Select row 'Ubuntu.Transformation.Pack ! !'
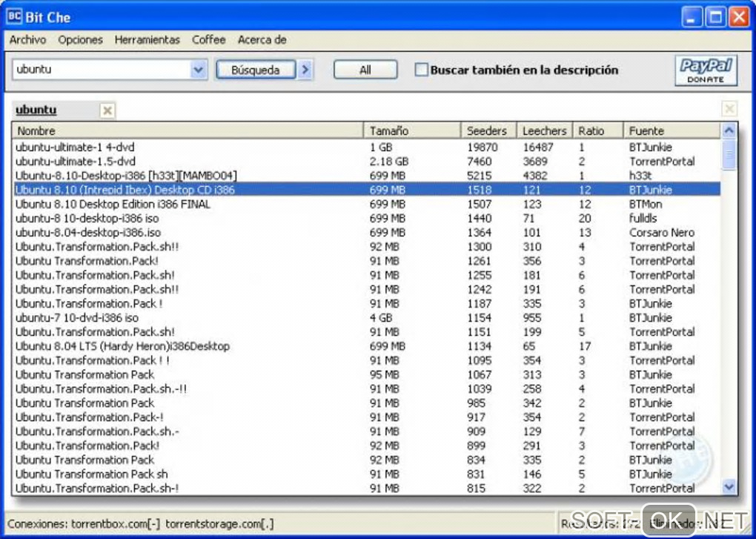The height and width of the screenshot is (539, 756). tap(367, 360)
